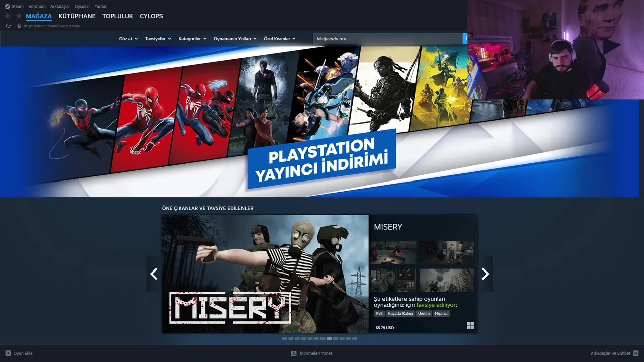Click the highlighted active carousel dot

pos(329,339)
